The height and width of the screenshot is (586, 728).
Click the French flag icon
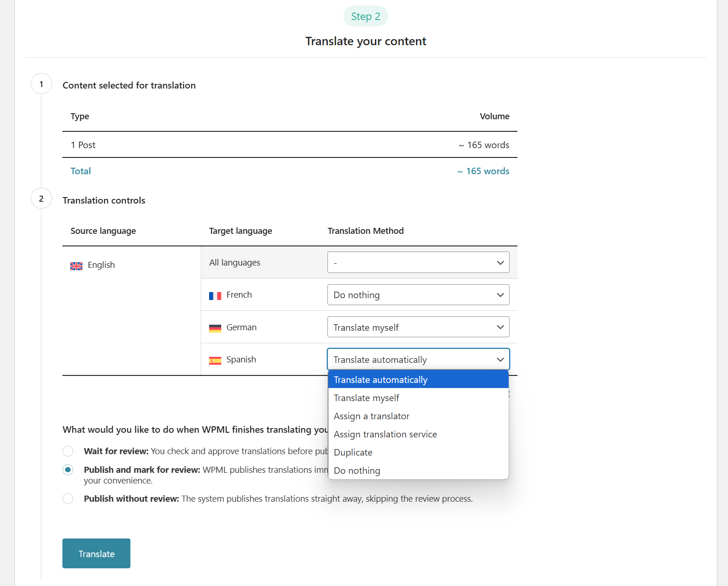click(215, 296)
